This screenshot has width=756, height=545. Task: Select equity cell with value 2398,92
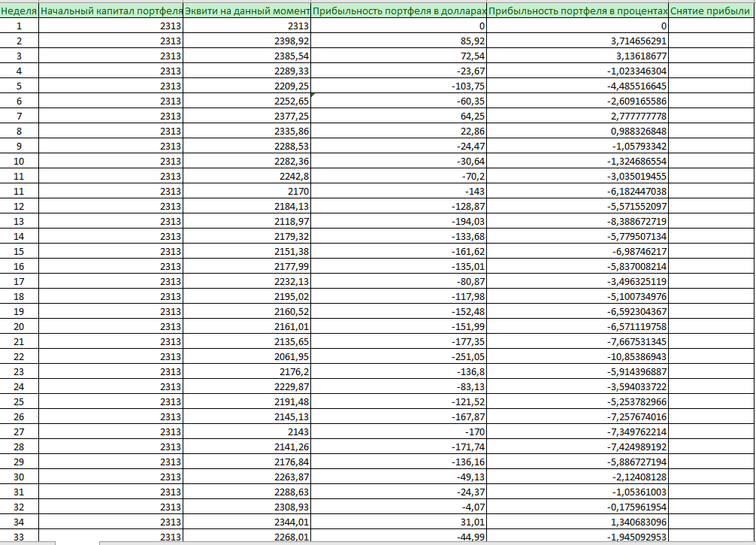247,41
